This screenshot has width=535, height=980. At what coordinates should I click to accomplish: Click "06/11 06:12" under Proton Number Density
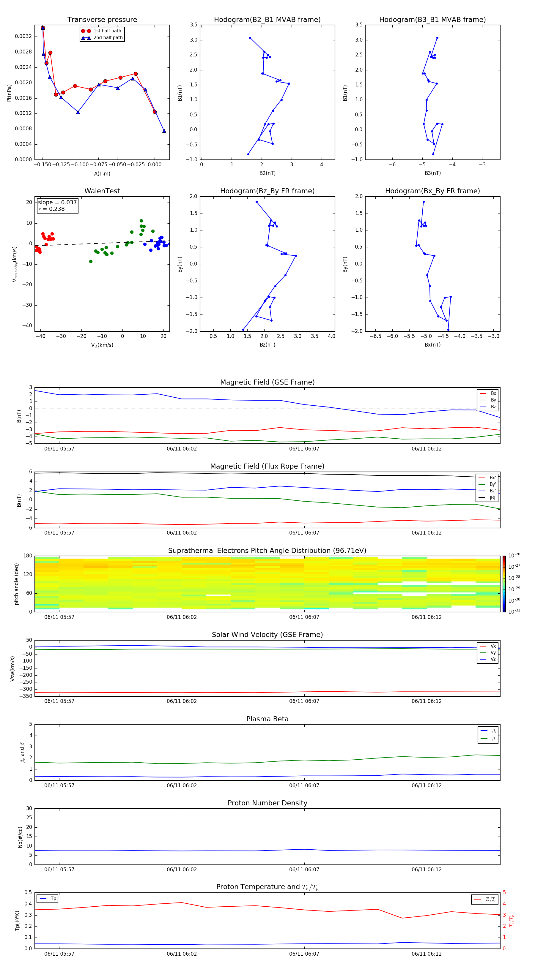tap(427, 870)
